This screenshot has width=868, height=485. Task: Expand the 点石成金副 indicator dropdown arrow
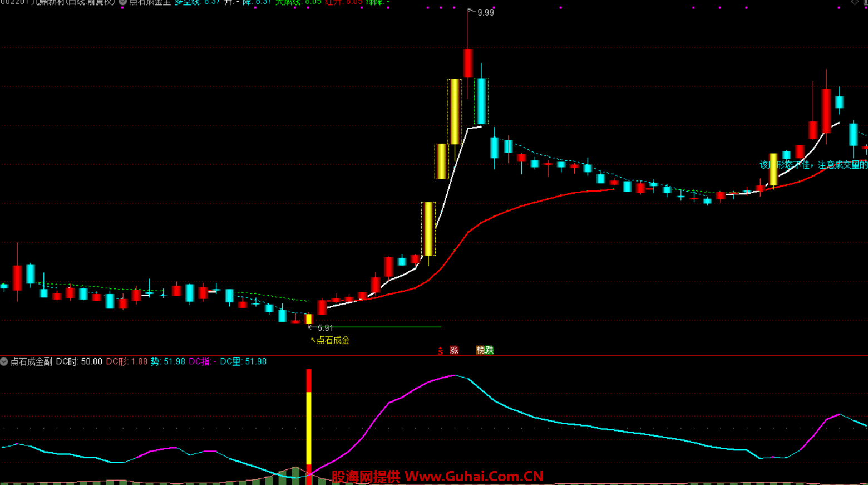tap(4, 361)
